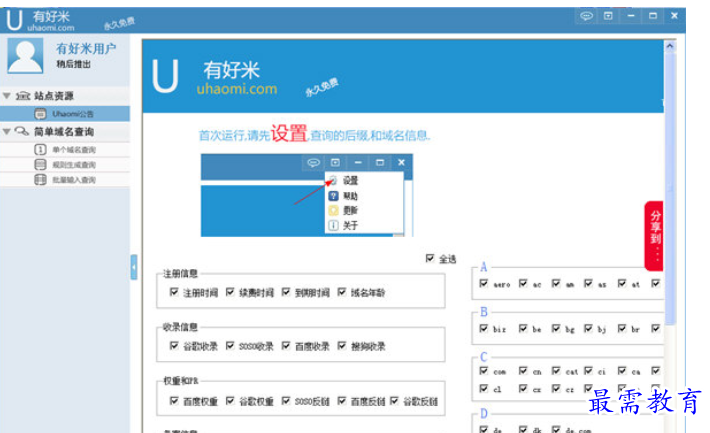
Task: Click the 权重和PR group label
Action: pos(181,381)
